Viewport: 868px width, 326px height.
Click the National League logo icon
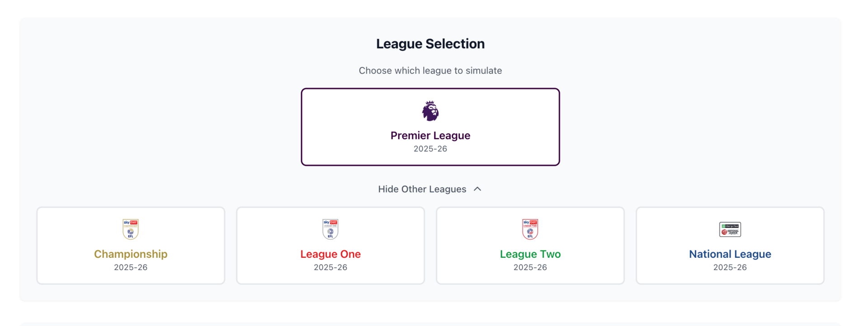tap(730, 229)
